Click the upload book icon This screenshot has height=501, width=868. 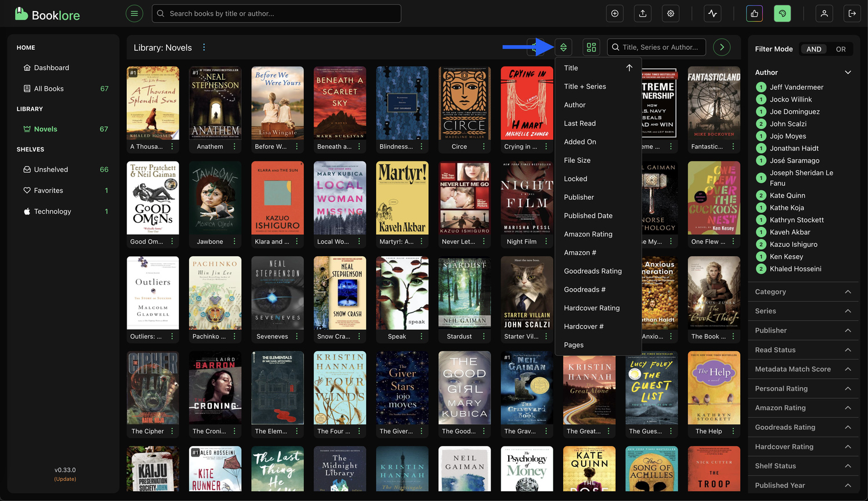tap(642, 13)
